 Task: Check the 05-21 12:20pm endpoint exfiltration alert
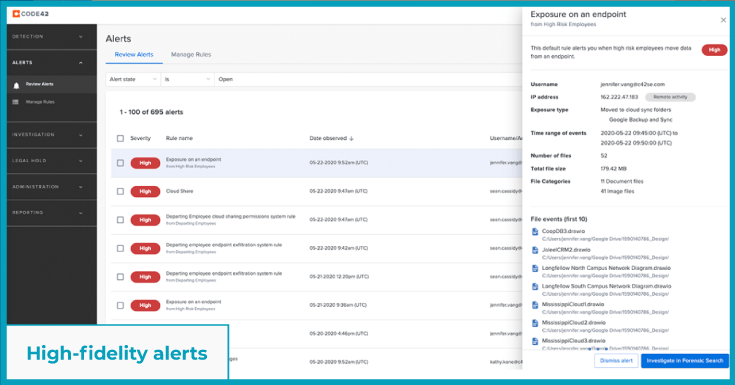point(120,277)
